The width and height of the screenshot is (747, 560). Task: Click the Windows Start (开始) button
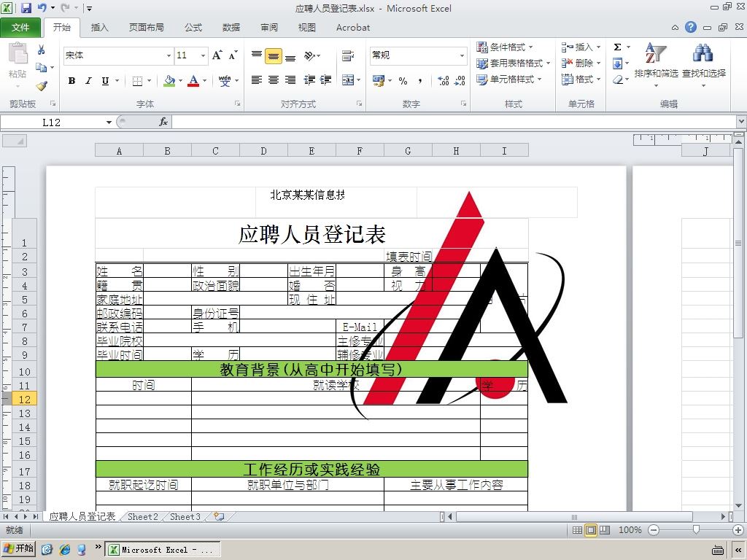[x=18, y=548]
